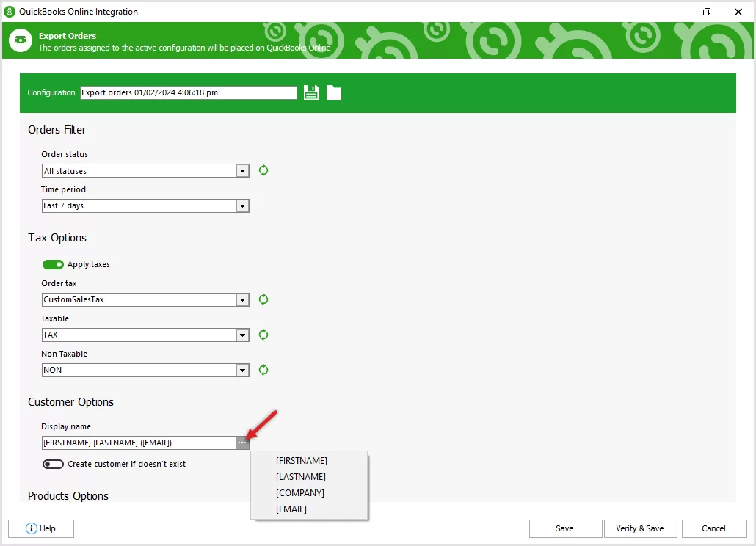Click the QuickBooks icon in the title bar
This screenshot has height=546, width=756.
pos(10,12)
